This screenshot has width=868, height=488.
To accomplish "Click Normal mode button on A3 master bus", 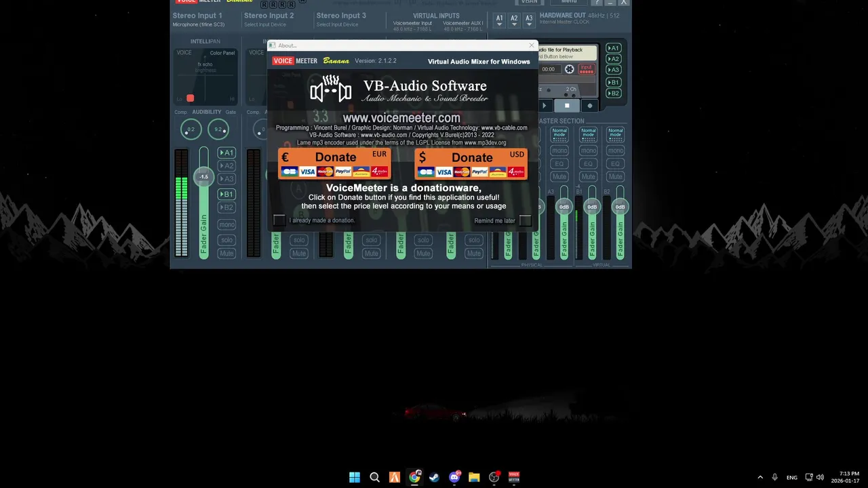I will [x=559, y=134].
